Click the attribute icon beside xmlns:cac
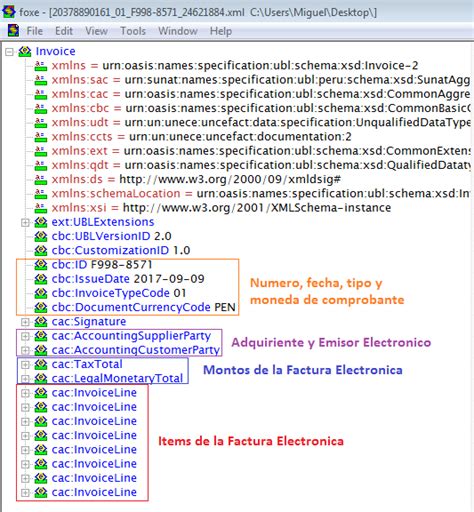The height and width of the screenshot is (512, 474). click(x=41, y=94)
